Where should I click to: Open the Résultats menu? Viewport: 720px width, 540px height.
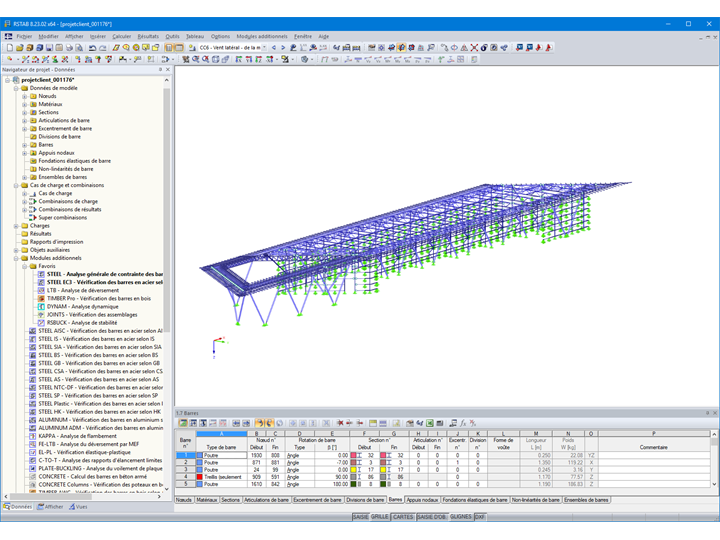(148, 36)
